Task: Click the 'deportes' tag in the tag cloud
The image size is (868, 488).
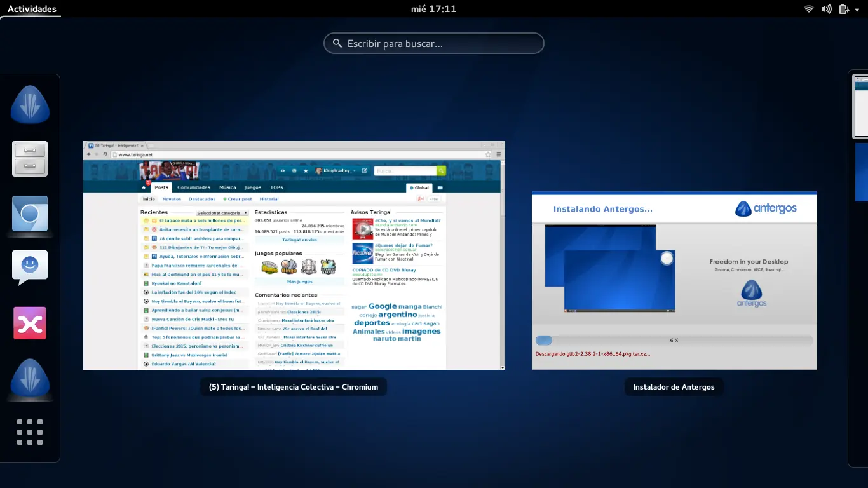Action: tap(372, 323)
